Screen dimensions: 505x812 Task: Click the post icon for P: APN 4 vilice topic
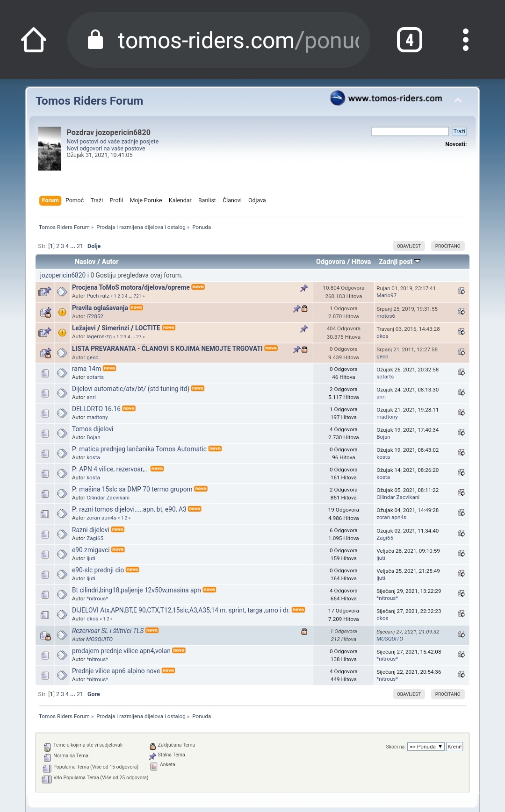pyautogui.click(x=62, y=473)
